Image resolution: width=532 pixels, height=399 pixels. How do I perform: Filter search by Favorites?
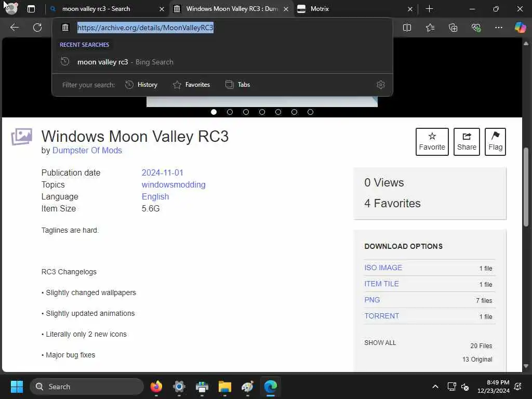pos(192,85)
